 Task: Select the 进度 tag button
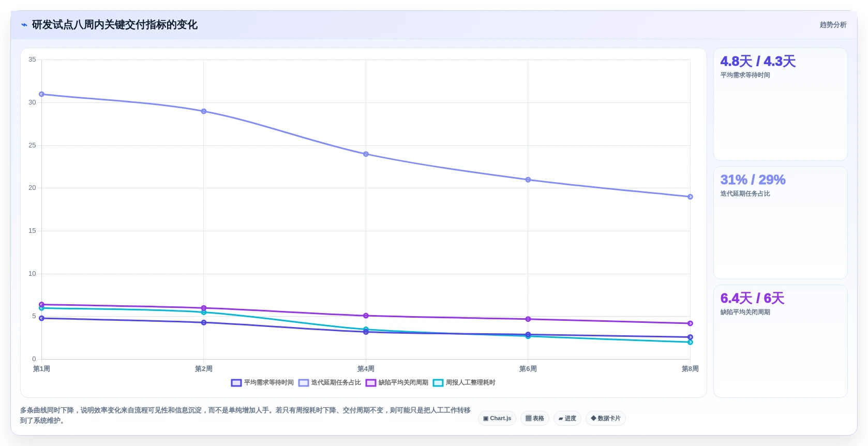[x=567, y=418]
